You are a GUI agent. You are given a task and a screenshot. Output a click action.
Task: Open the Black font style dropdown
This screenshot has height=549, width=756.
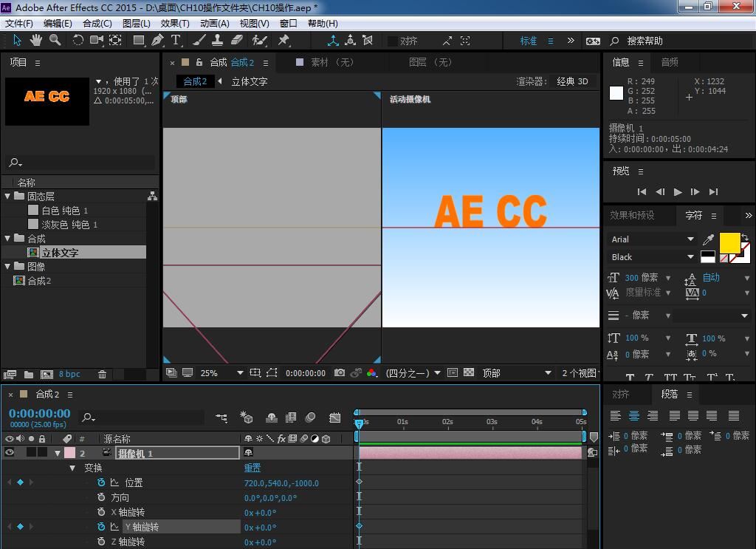690,257
